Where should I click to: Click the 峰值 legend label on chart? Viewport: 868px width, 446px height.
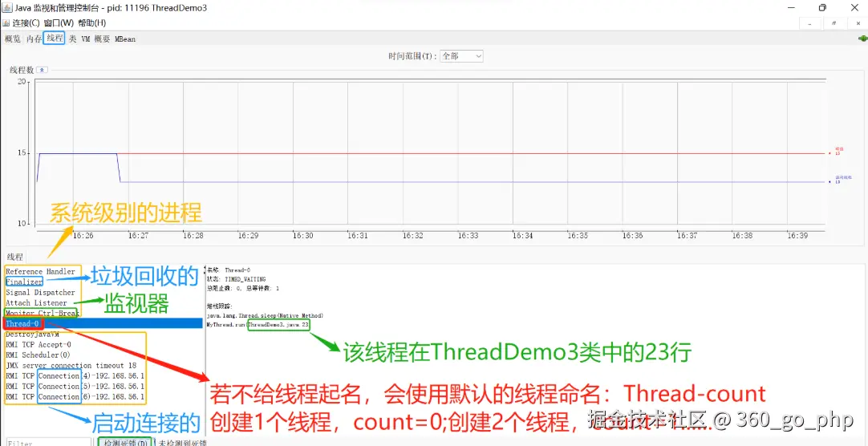(x=839, y=151)
